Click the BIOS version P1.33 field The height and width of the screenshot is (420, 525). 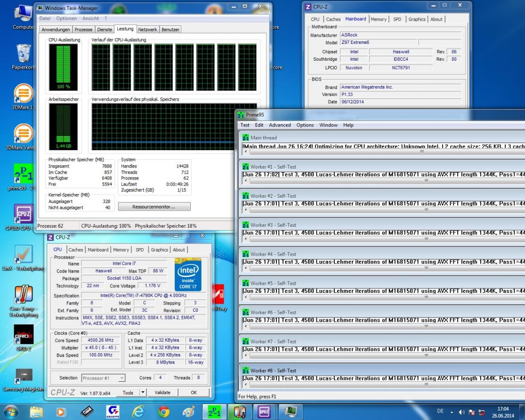click(400, 95)
